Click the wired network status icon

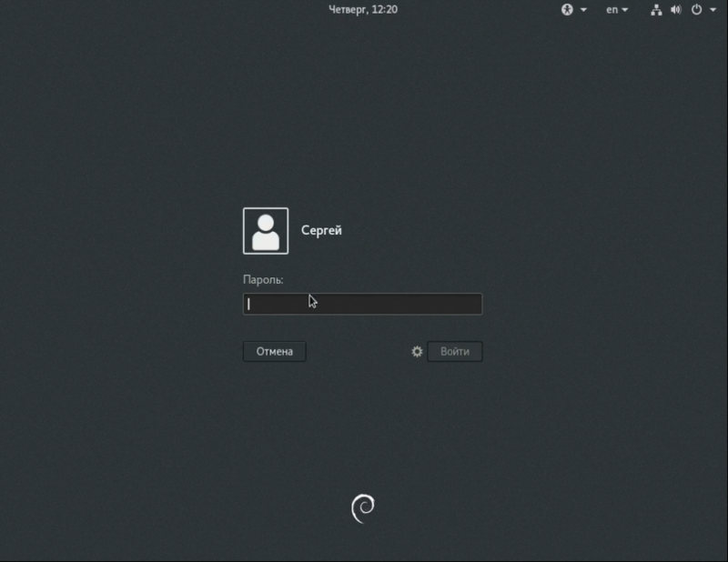656,10
